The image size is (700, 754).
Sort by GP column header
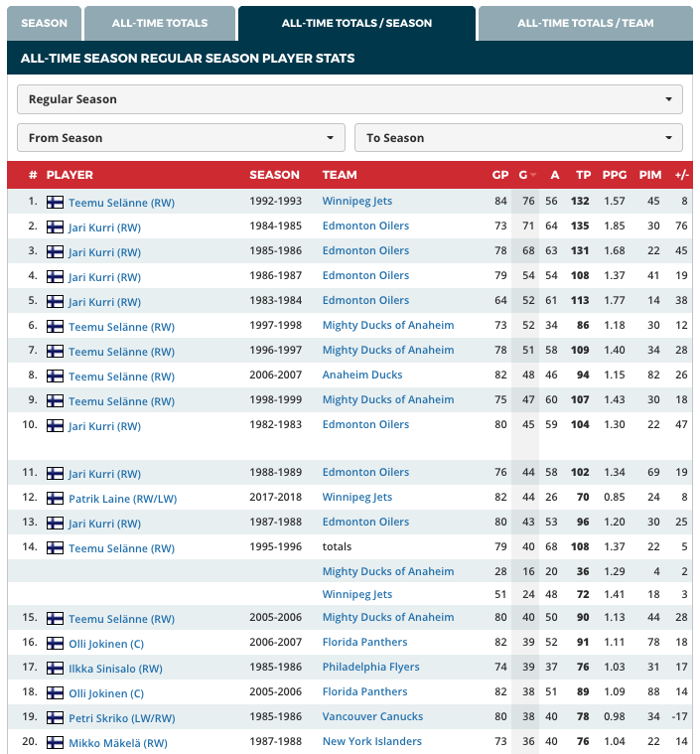500,175
